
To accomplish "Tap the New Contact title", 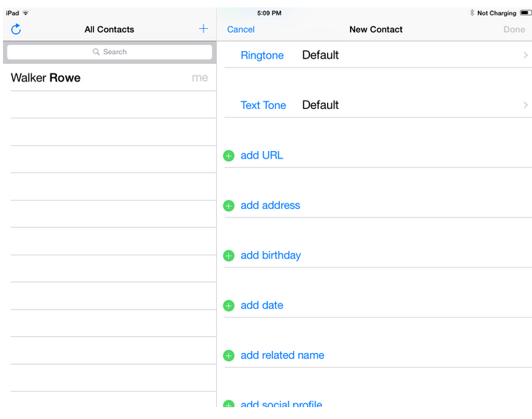I will (x=376, y=30).
